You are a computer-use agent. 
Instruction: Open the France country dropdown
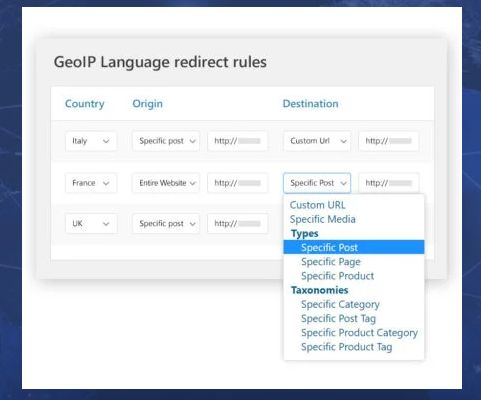(x=91, y=183)
